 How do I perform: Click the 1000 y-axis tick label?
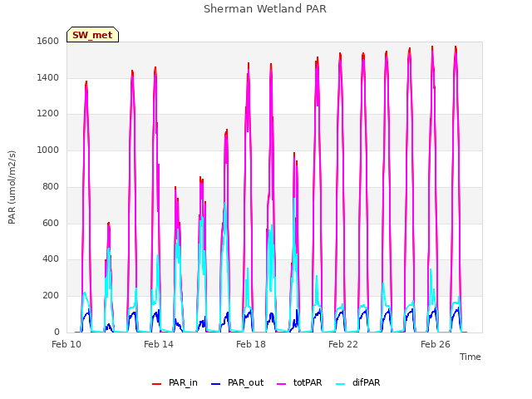tap(48, 150)
